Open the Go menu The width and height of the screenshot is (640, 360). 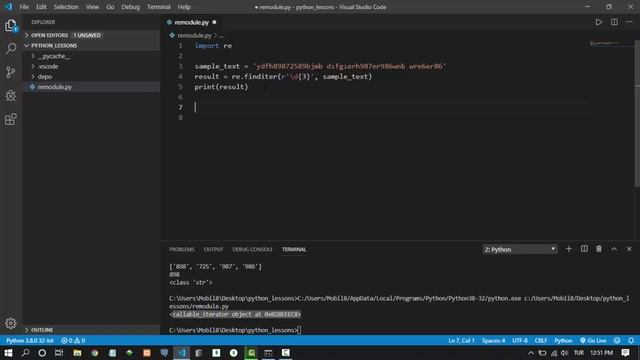click(110, 7)
